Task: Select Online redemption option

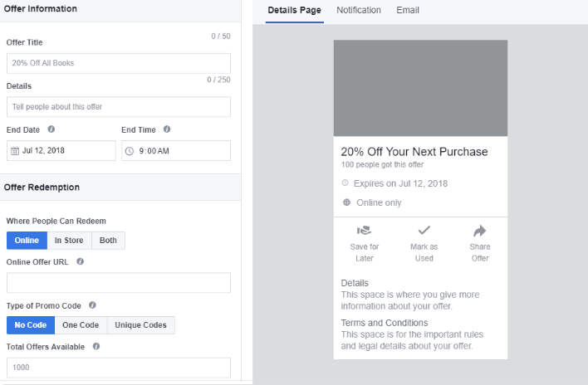Action: [x=27, y=241]
